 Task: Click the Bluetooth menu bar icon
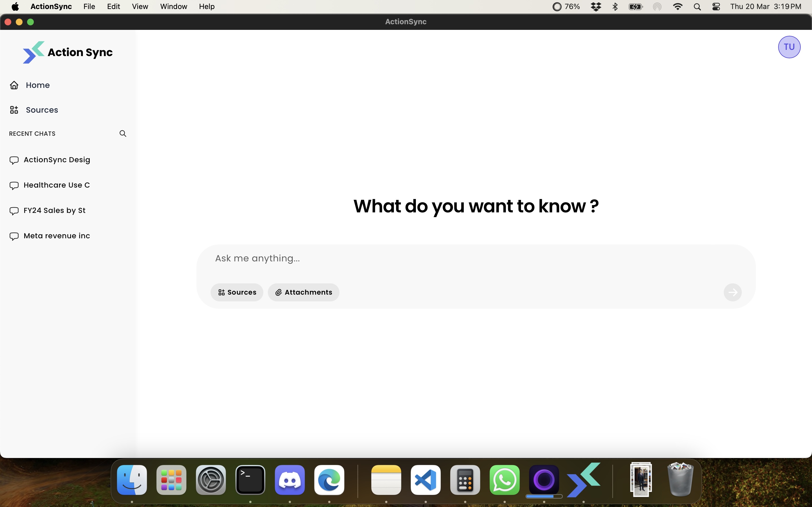point(615,7)
